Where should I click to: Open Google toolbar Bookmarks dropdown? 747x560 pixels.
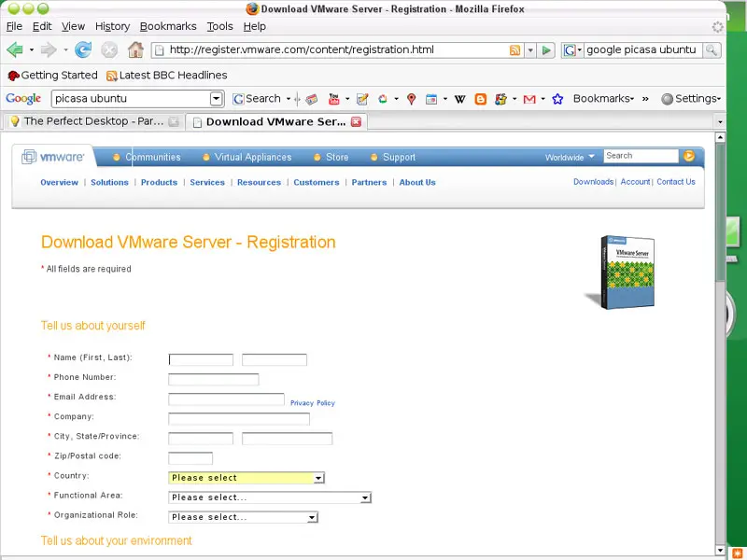(x=603, y=99)
